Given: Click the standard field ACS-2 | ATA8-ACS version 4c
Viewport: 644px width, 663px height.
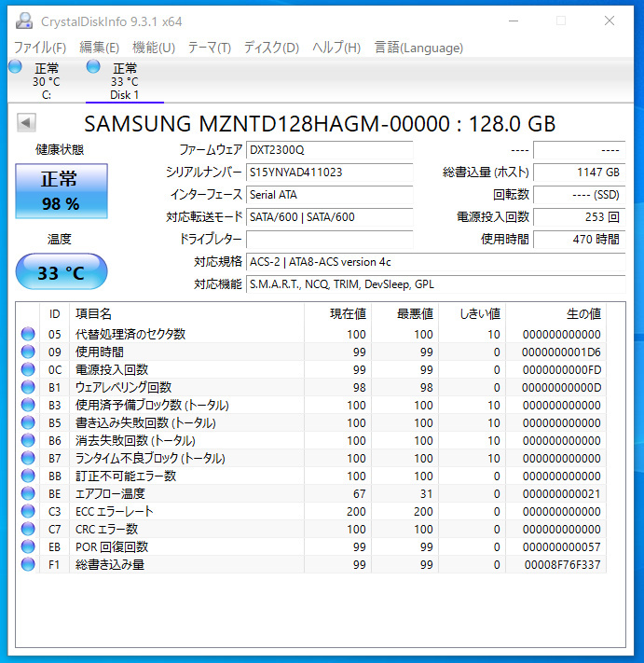Looking at the screenshot, I should point(435,262).
